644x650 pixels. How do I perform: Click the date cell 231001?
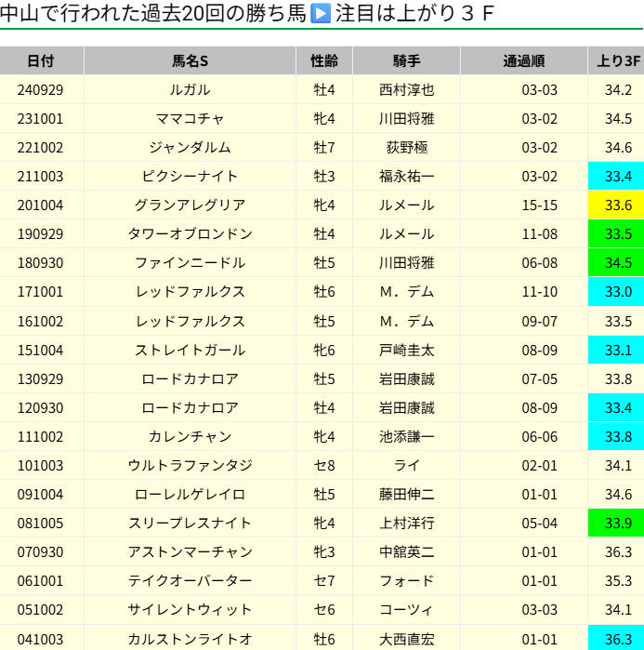(x=40, y=118)
